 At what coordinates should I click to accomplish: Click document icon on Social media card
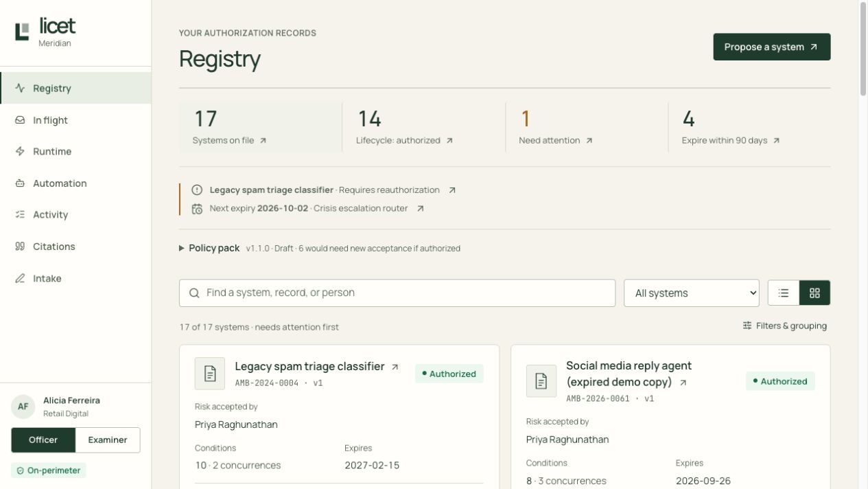[x=541, y=381]
